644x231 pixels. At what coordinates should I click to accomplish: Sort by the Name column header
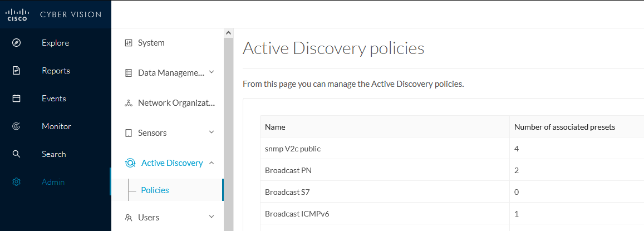pyautogui.click(x=275, y=127)
